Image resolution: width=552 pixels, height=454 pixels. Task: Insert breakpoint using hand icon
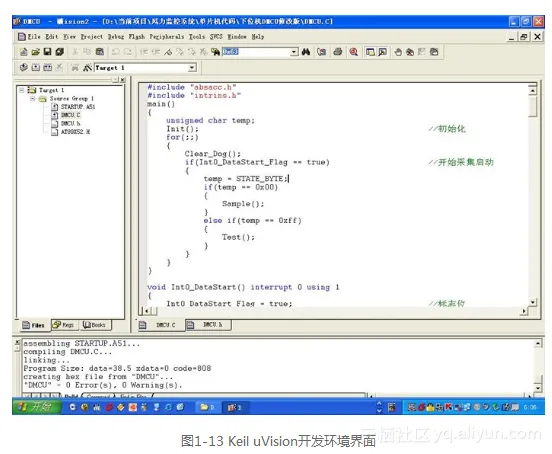[398, 52]
